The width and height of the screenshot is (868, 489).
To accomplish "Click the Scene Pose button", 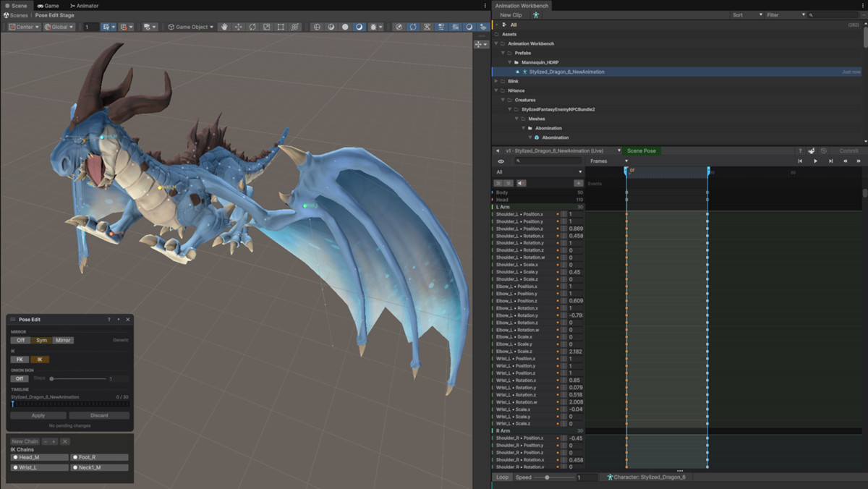I will tap(642, 151).
